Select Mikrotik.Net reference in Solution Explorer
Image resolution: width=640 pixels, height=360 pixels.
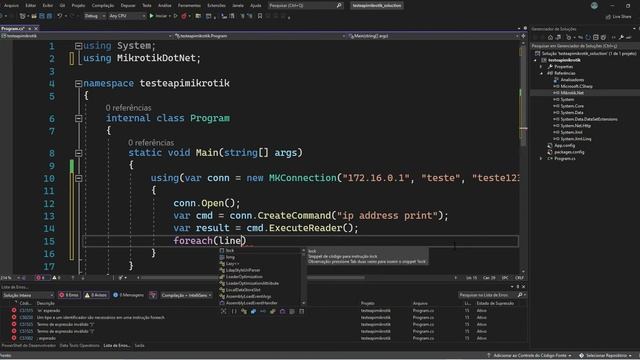point(572,93)
